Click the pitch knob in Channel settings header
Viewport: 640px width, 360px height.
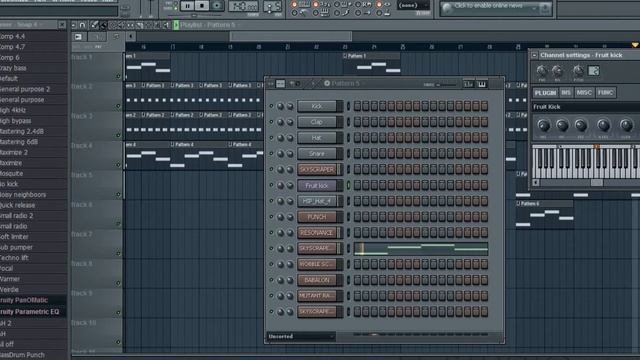[578, 71]
